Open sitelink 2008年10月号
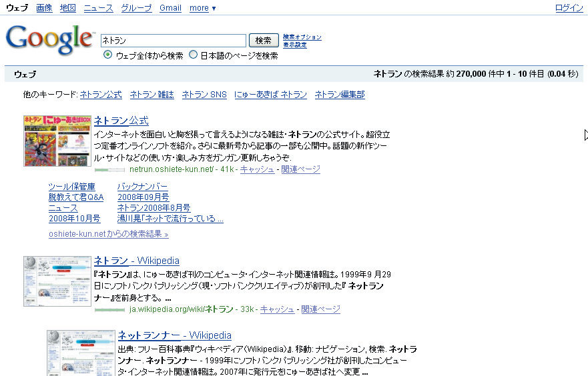The width and height of the screenshot is (588, 376). click(x=74, y=219)
